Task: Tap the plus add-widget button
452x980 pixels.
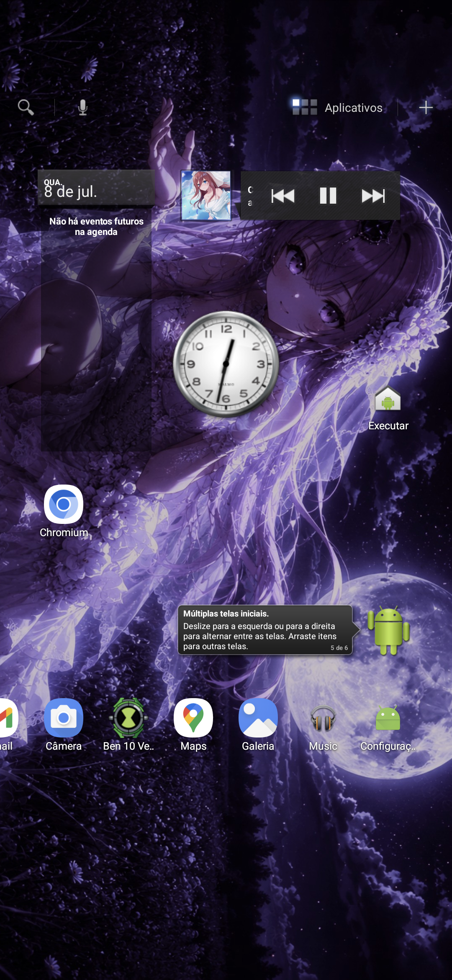Action: click(426, 107)
